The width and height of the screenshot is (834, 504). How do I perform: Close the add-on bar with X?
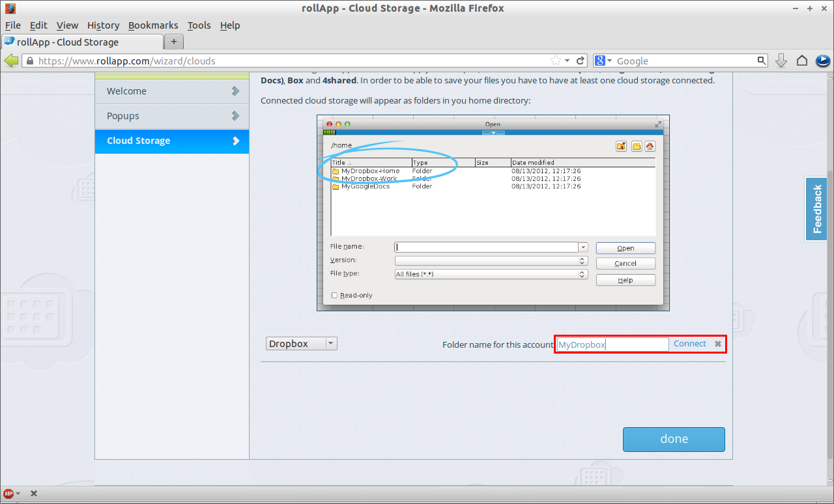click(x=34, y=494)
